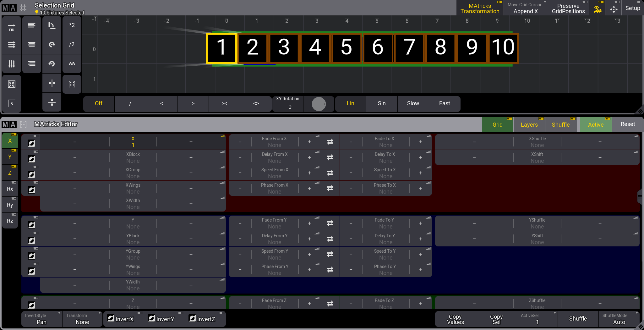Open the InvertStyle Pan dropdown
Viewport: 644px width, 330px height.
click(x=41, y=319)
